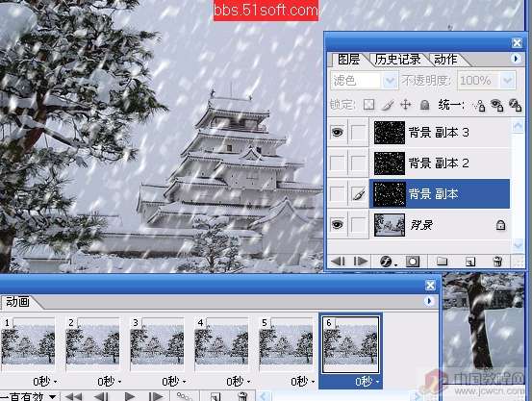Select animation frame 3 thumbnail

tap(158, 344)
